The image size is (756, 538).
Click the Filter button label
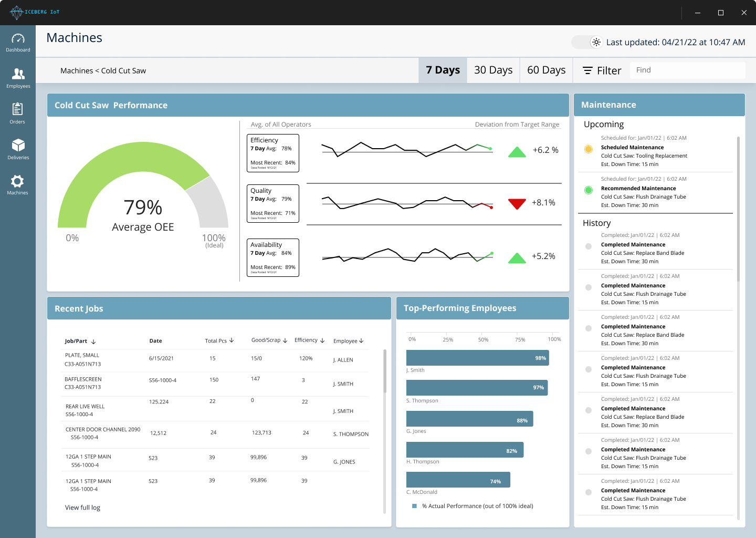tap(609, 70)
